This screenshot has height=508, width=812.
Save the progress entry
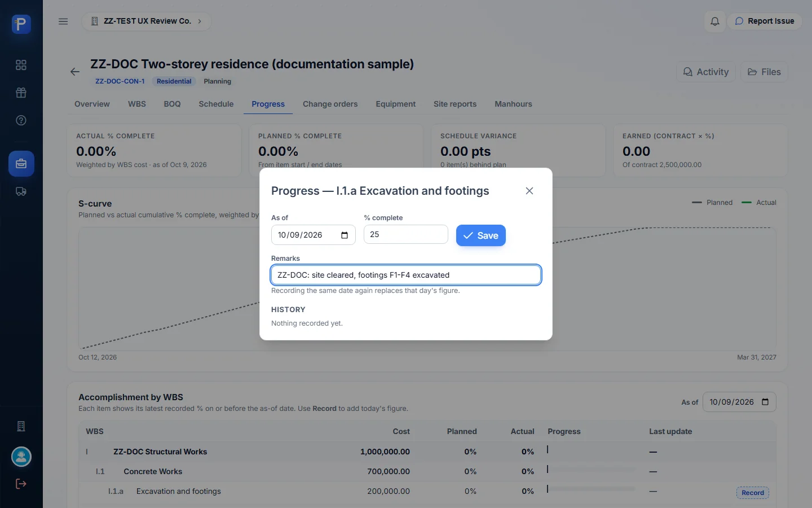tap(481, 235)
